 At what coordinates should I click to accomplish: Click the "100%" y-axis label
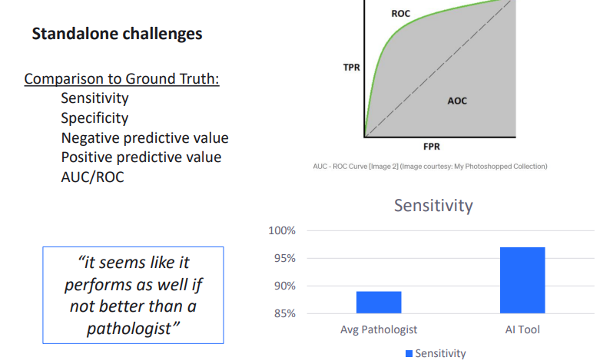pos(281,230)
